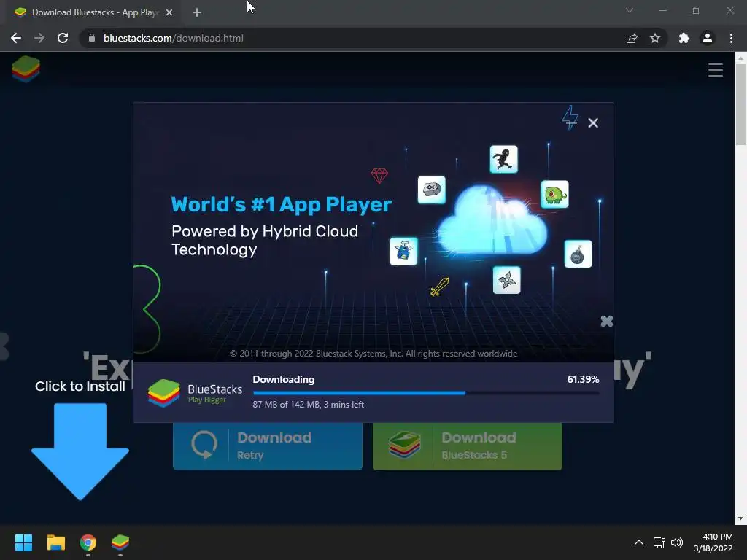
Task: Click the BlueStacks logo on website
Action: [x=26, y=69]
